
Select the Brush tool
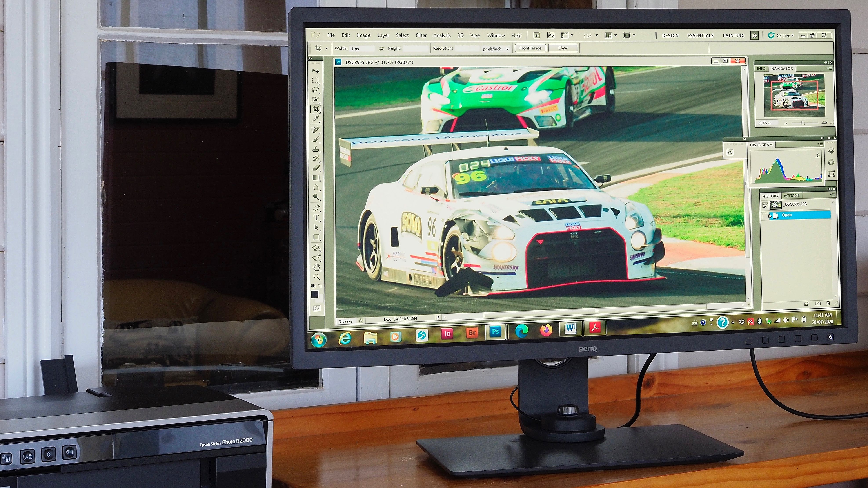(316, 139)
